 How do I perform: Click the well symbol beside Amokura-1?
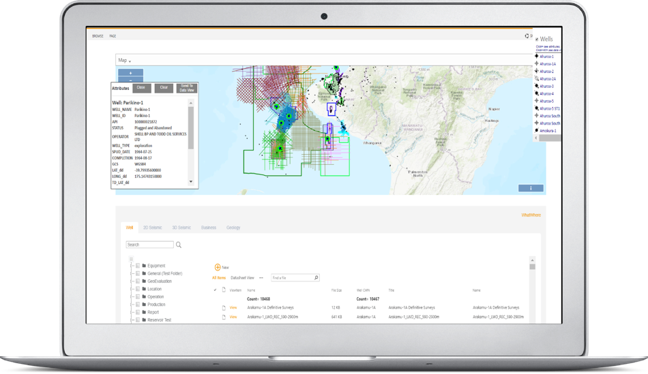[x=537, y=131]
